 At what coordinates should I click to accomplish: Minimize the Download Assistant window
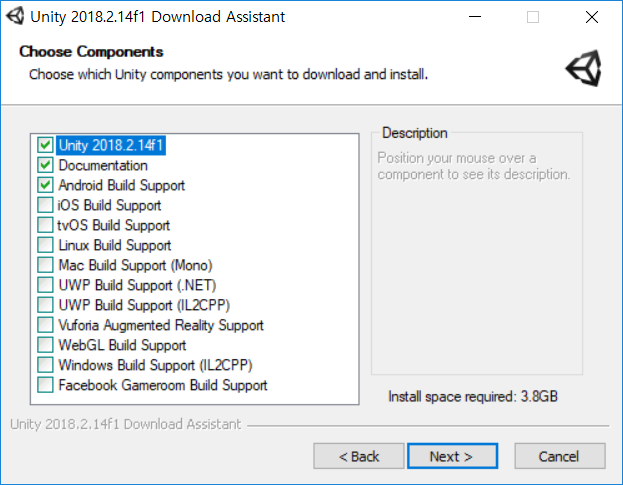[475, 17]
